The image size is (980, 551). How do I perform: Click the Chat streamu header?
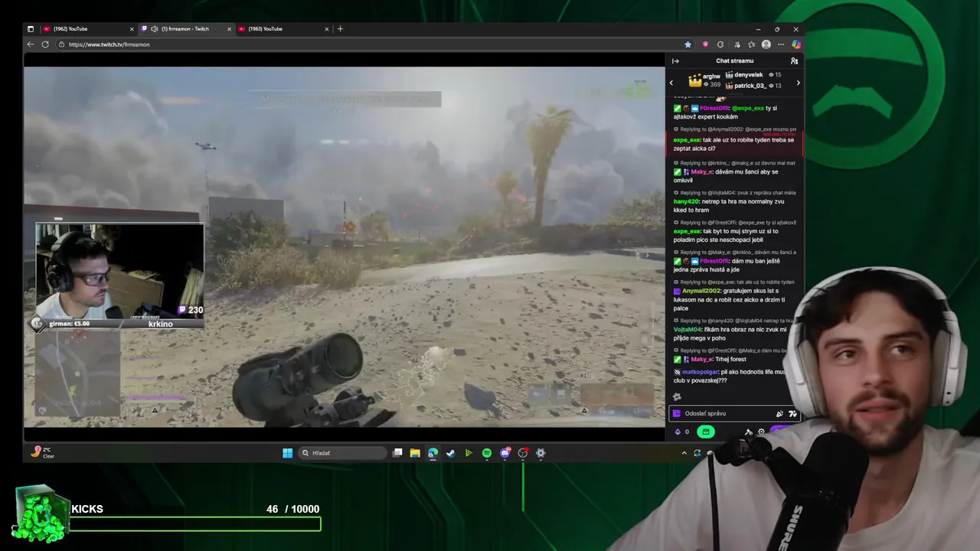[735, 61]
